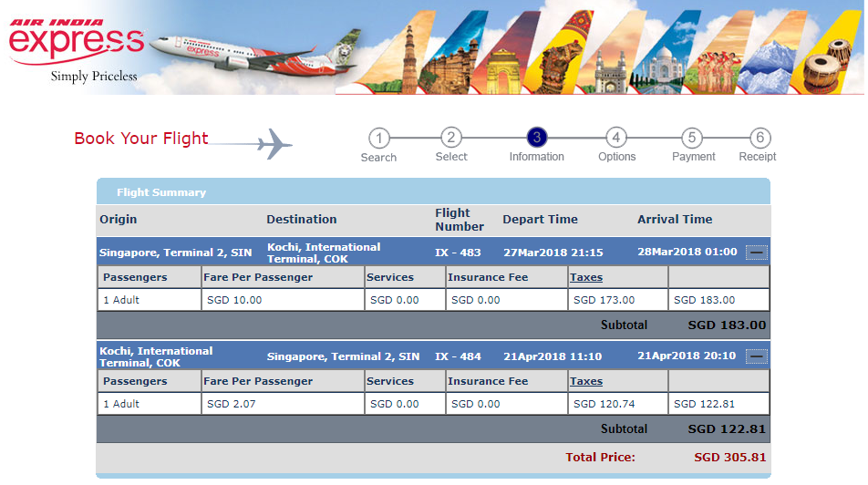Open Taxes link for the Singapore to Kochi flight

point(585,277)
